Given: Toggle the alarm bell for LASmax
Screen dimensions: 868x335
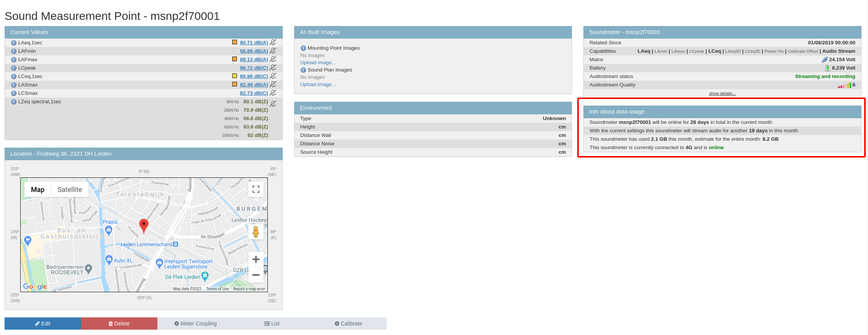Looking at the screenshot, I should [x=273, y=85].
